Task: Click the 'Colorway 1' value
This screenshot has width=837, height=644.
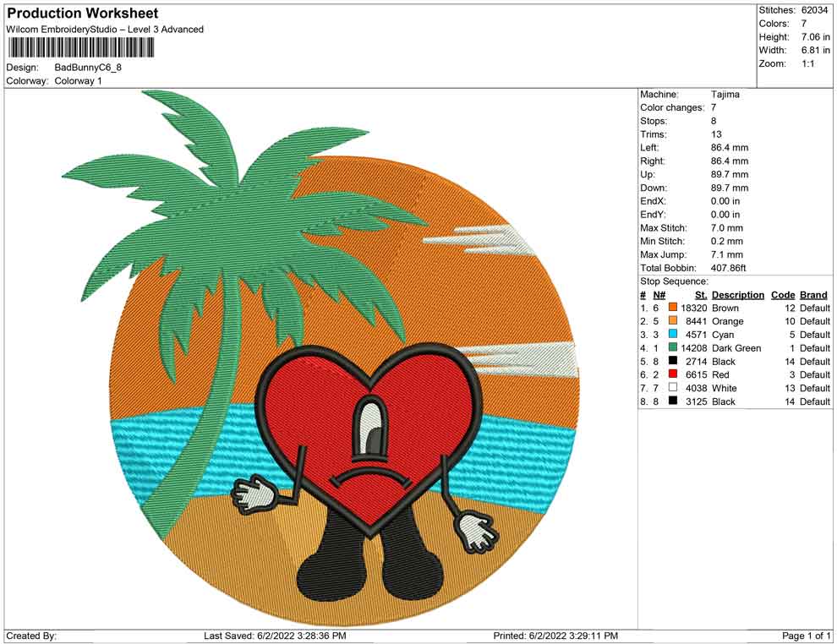Action: (78, 81)
